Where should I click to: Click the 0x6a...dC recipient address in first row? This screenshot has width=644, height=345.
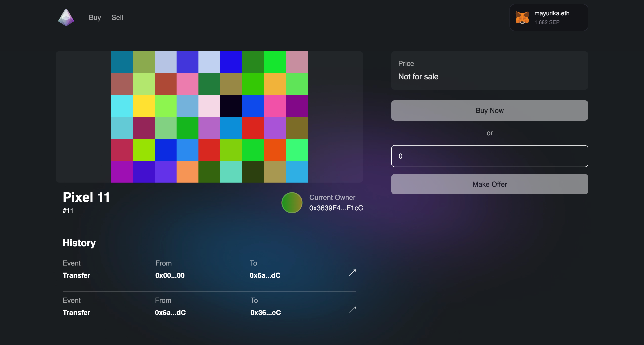[265, 275]
